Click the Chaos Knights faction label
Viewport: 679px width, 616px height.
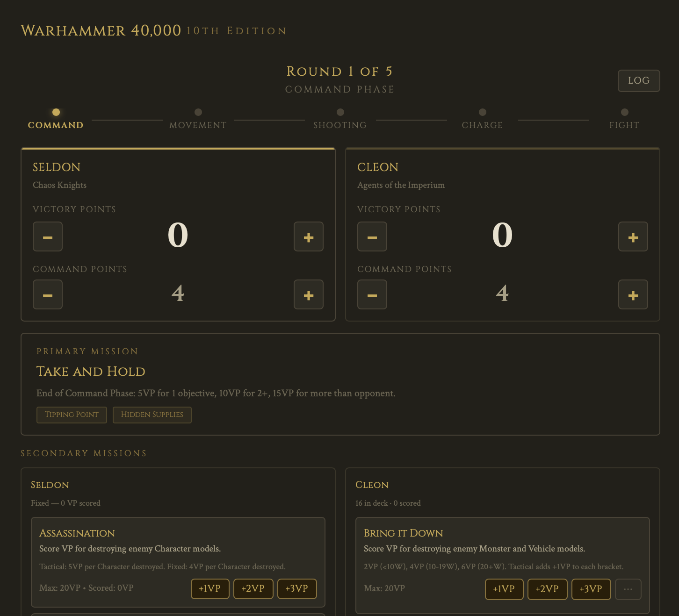[59, 185]
